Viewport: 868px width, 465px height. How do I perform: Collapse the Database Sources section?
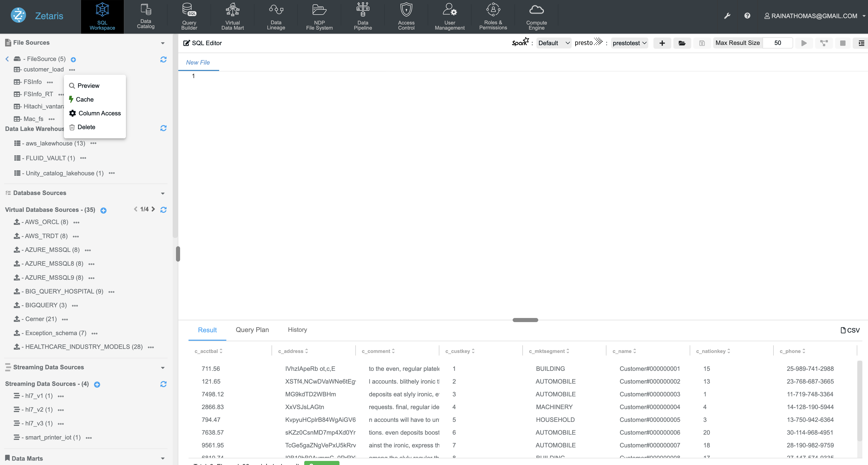[x=163, y=193]
